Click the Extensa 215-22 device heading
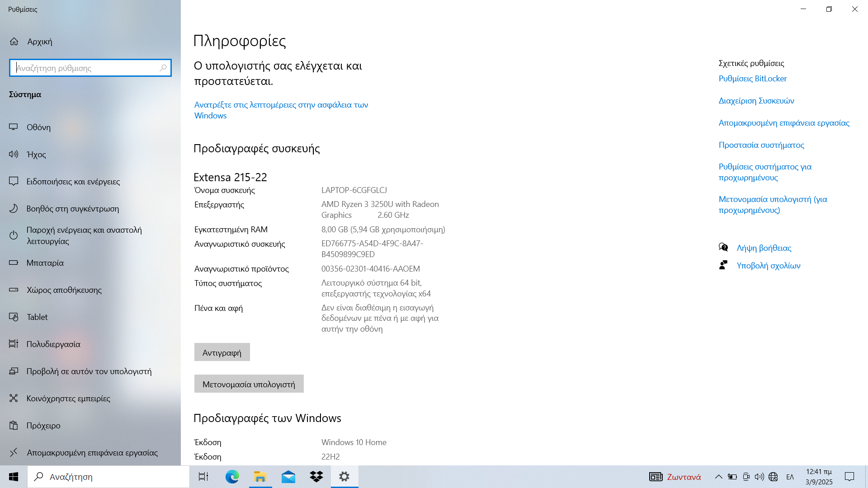868x488 pixels. tap(230, 177)
